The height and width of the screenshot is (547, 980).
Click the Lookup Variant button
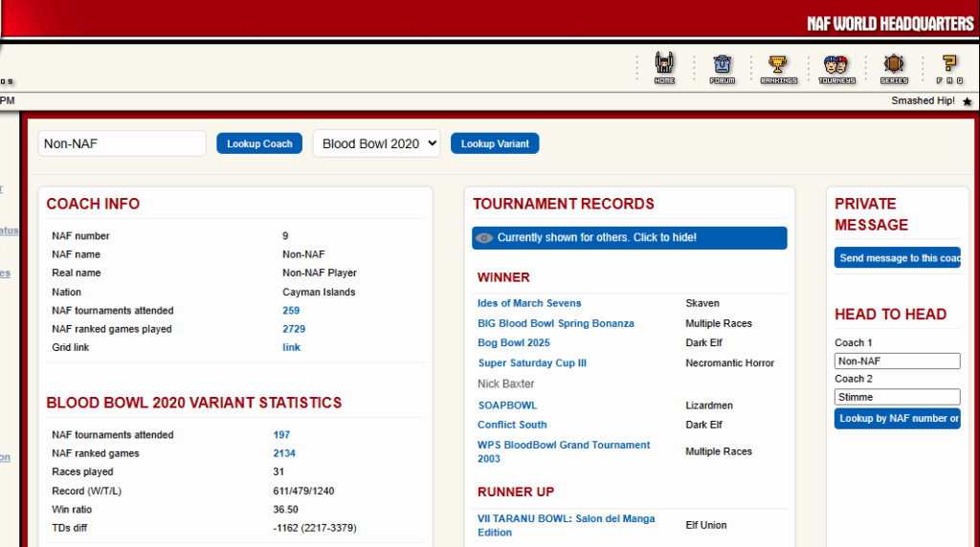click(x=495, y=143)
